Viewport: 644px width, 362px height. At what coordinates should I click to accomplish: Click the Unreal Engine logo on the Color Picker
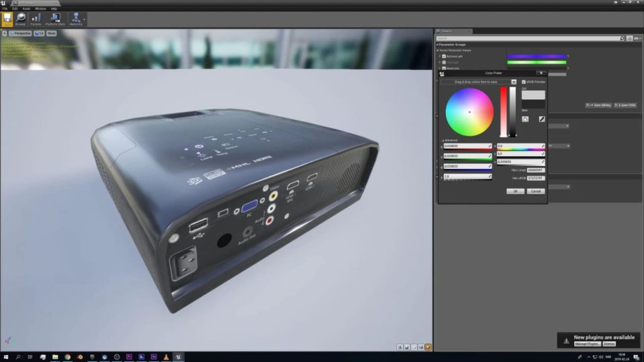441,73
